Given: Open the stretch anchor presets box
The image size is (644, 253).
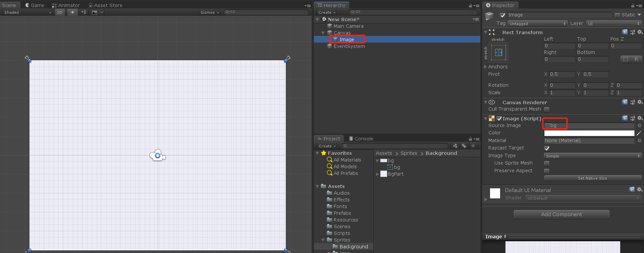Looking at the screenshot, I should click(498, 52).
